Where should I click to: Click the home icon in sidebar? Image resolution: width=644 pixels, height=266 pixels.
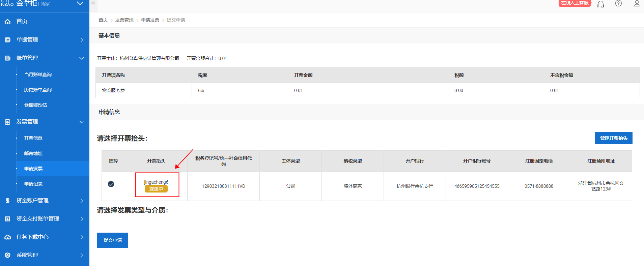[7, 22]
